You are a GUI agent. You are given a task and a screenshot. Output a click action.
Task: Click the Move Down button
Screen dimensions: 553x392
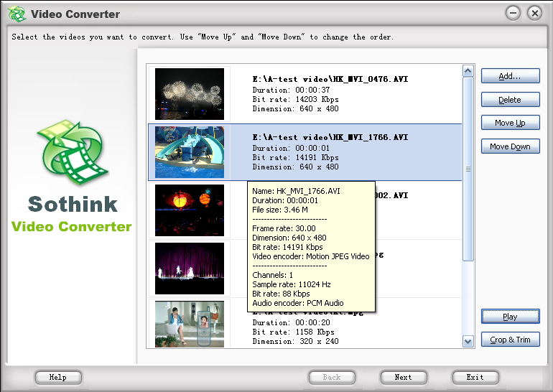click(511, 146)
